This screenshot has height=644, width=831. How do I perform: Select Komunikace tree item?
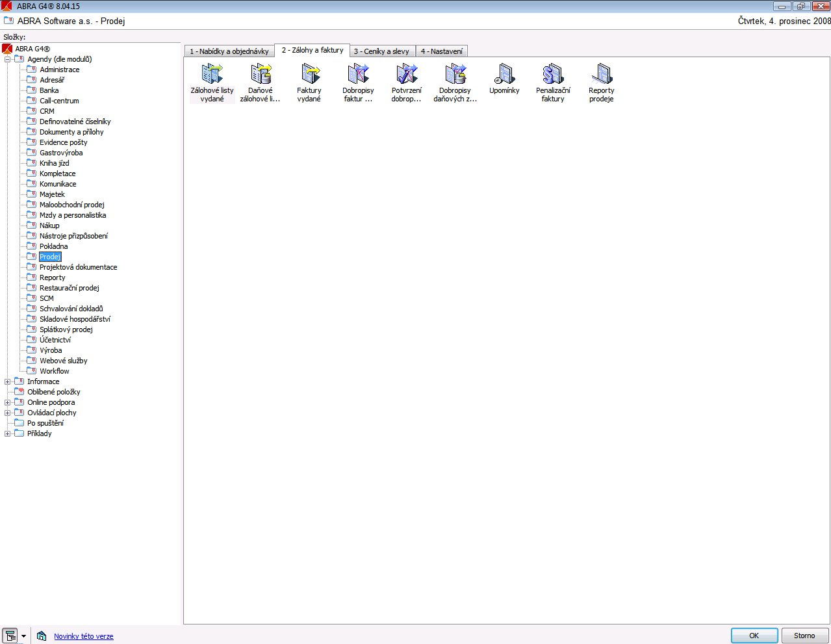click(58, 184)
